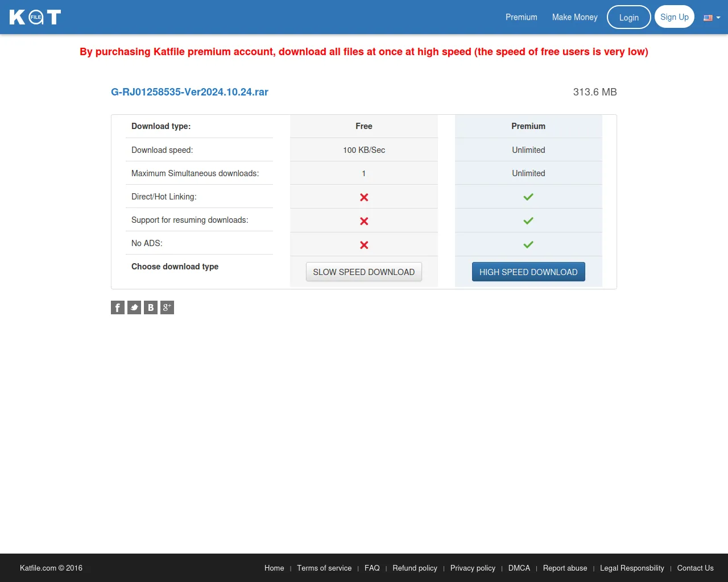This screenshot has width=728, height=582.
Task: Open the DMCA link
Action: 519,568
